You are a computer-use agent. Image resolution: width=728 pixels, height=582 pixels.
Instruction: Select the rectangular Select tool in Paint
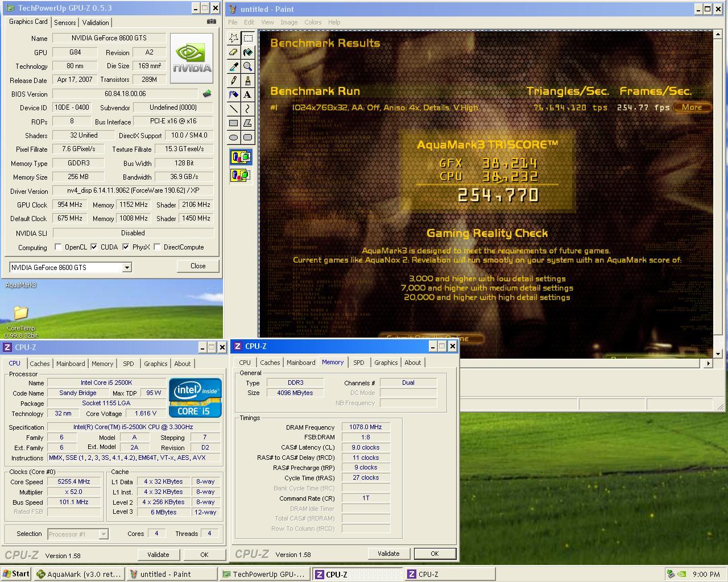click(248, 38)
